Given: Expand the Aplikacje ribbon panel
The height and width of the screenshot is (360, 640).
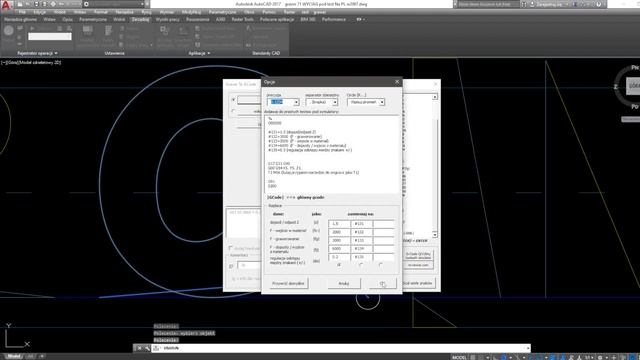Looking at the screenshot, I should (199, 53).
